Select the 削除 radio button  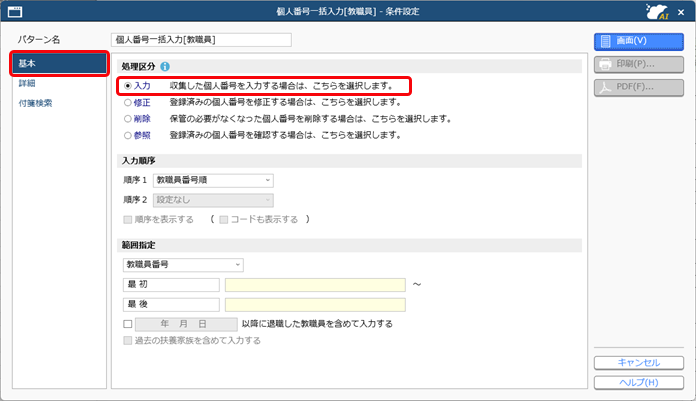128,119
